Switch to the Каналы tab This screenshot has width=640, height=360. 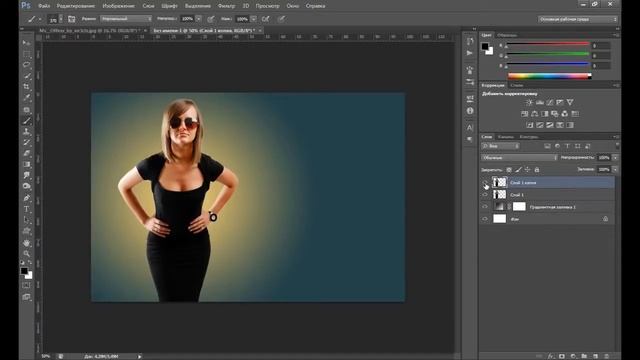click(506, 137)
